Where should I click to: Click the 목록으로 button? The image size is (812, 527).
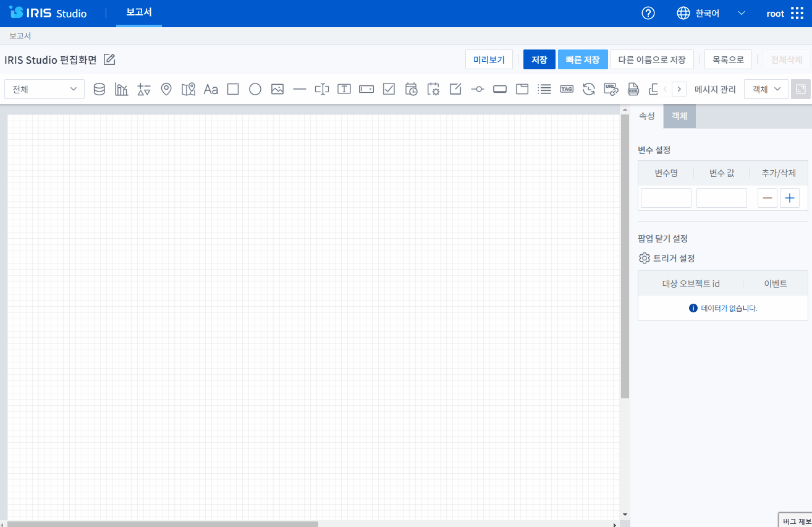pos(729,59)
